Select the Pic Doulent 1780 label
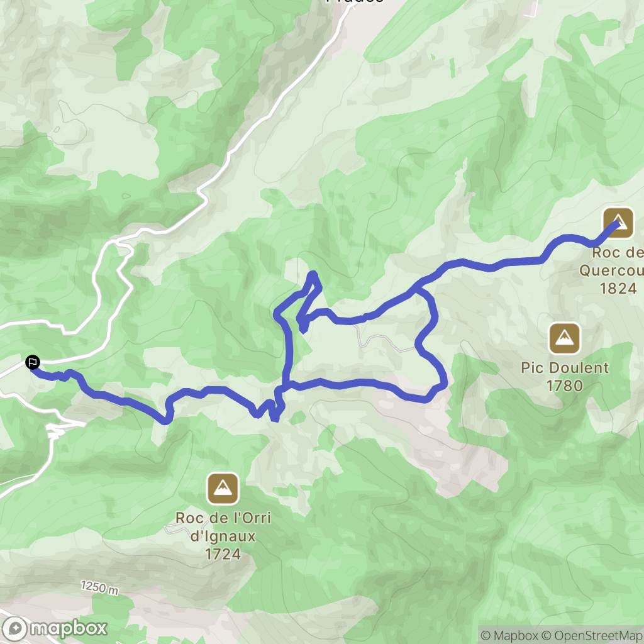 [x=565, y=377]
